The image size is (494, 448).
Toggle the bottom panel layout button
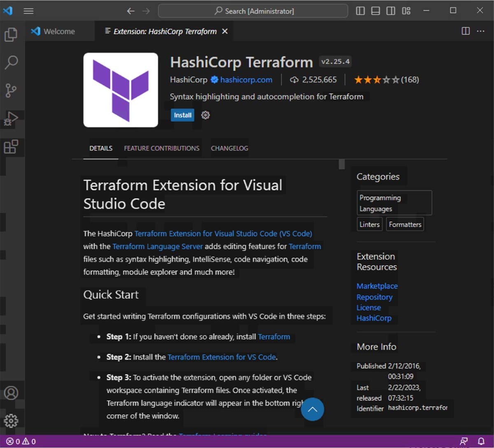(x=375, y=11)
